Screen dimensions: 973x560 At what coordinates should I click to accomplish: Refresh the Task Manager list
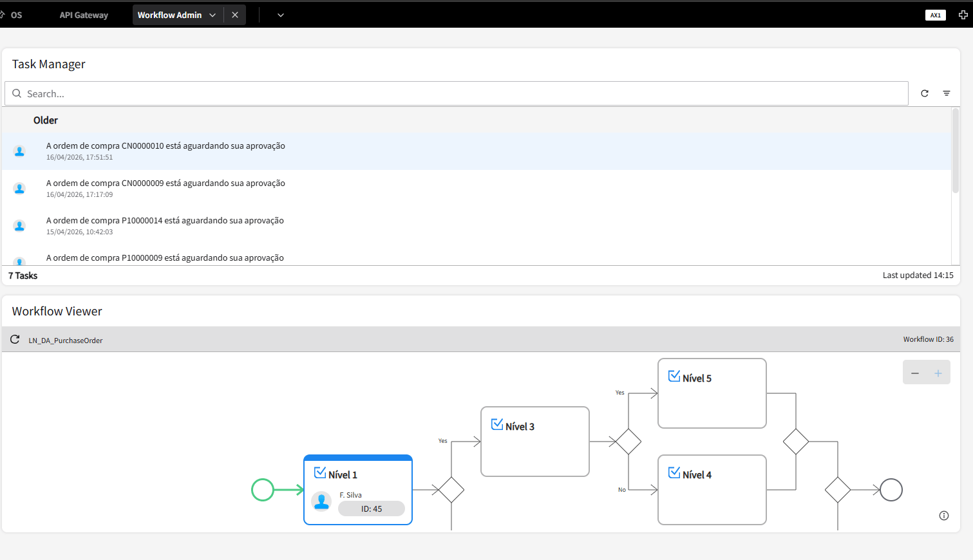click(x=925, y=93)
